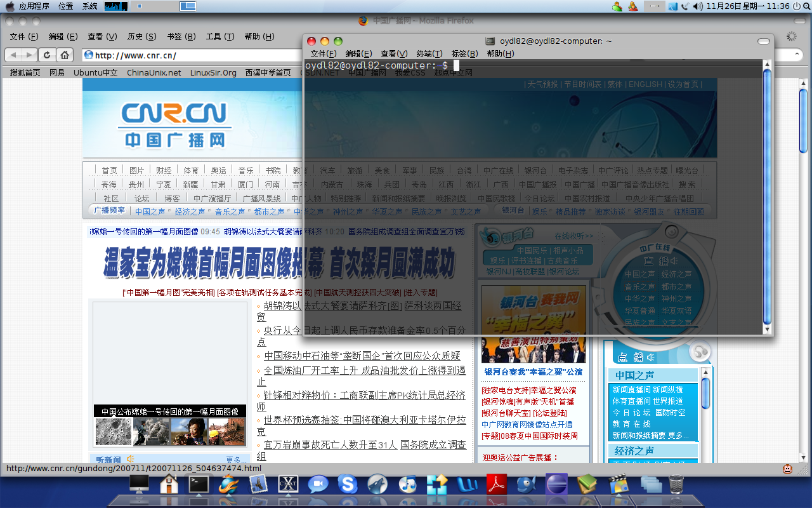
Task: Click 更多 next to 听新闻
Action: [x=233, y=460]
